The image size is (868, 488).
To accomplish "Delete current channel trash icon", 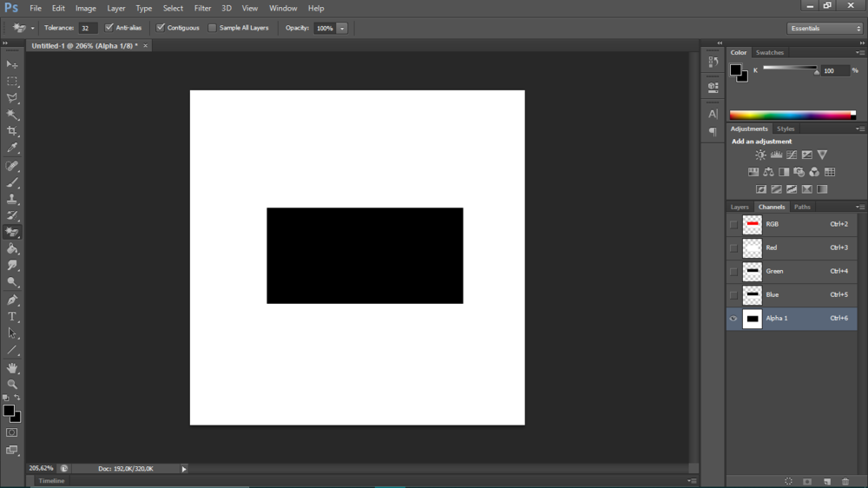I will pos(845,481).
